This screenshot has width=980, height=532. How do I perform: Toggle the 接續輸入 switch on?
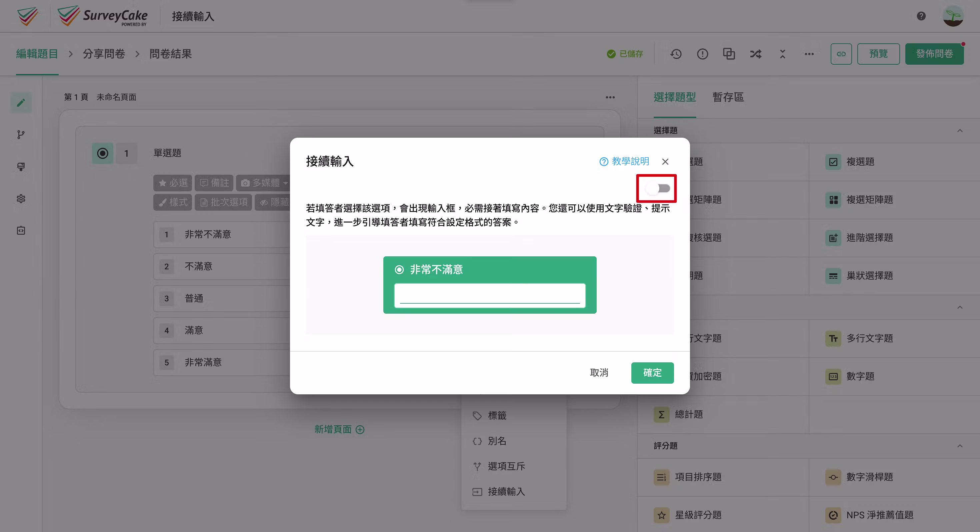pyautogui.click(x=658, y=188)
